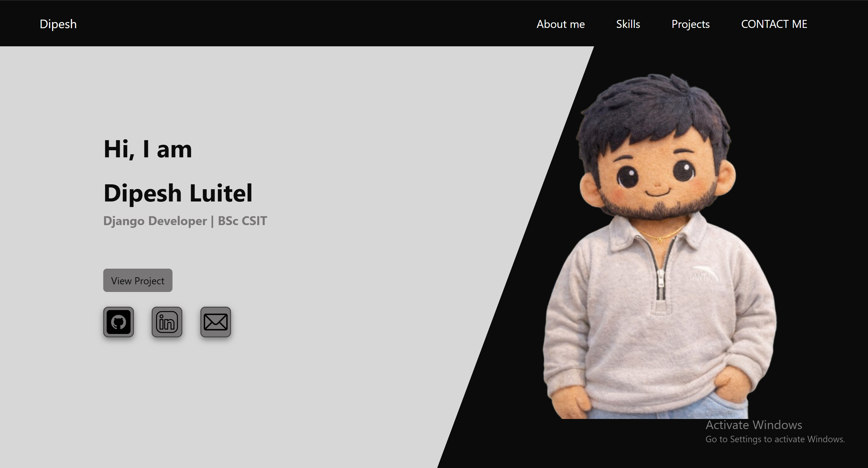This screenshot has width=868, height=468.
Task: Open the Skills nav link
Action: tap(628, 24)
